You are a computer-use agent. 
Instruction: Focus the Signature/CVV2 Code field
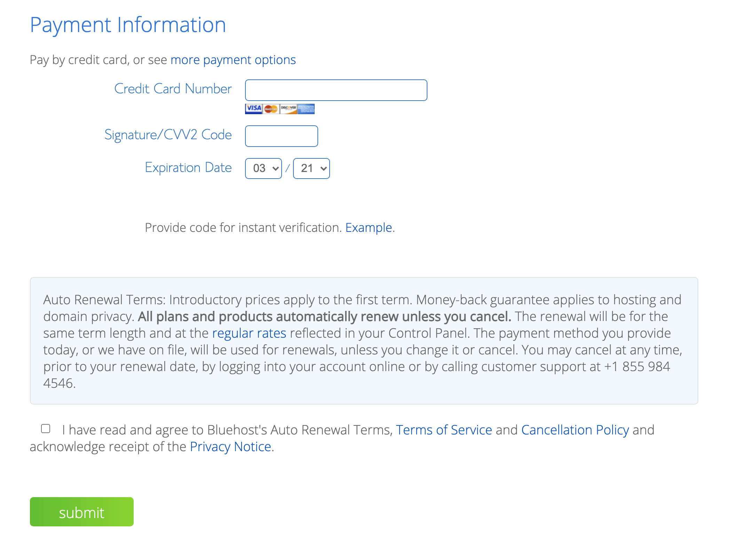coord(282,136)
